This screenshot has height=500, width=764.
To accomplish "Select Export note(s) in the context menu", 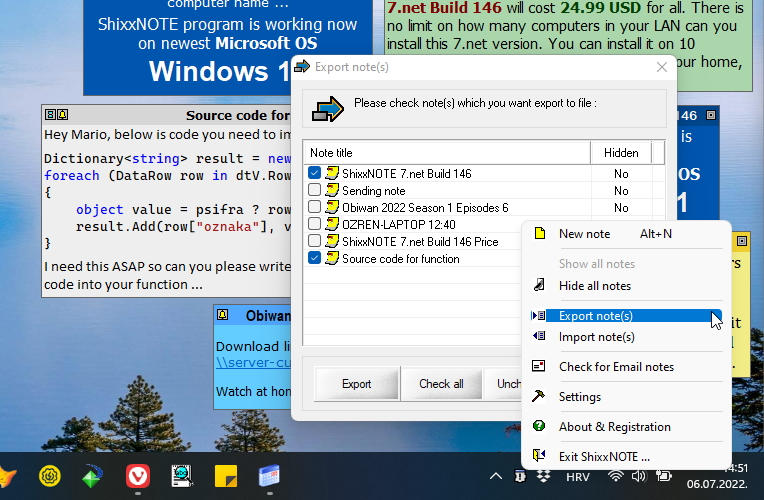I will tap(627, 316).
